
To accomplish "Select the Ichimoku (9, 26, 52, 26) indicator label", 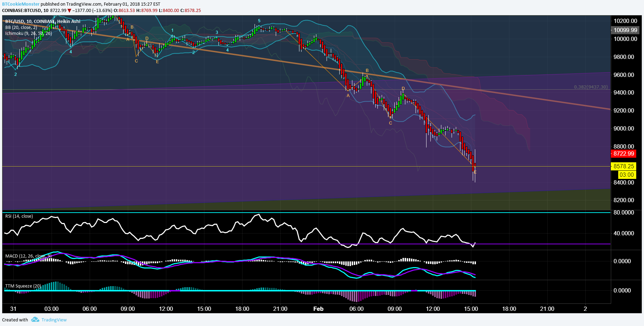I will click(28, 34).
